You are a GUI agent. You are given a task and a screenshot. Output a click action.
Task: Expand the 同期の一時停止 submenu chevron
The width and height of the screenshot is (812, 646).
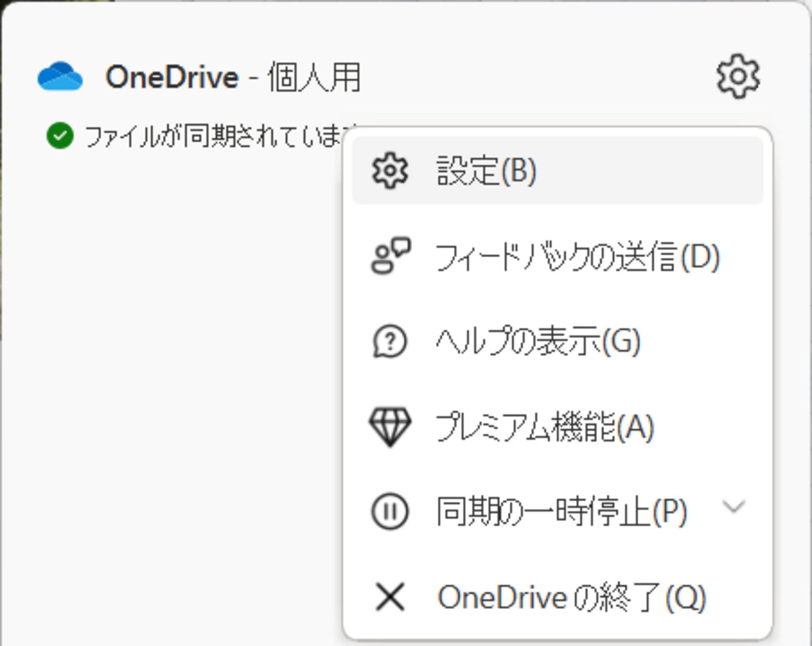coord(734,506)
